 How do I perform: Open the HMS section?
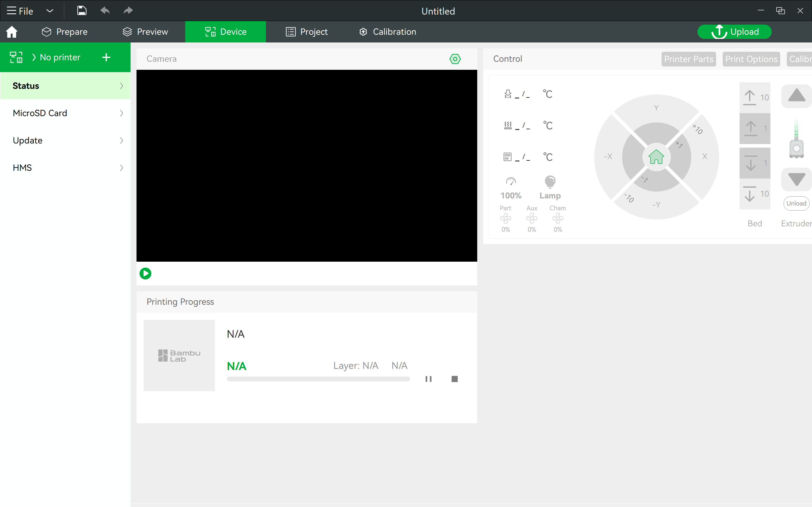click(x=65, y=168)
